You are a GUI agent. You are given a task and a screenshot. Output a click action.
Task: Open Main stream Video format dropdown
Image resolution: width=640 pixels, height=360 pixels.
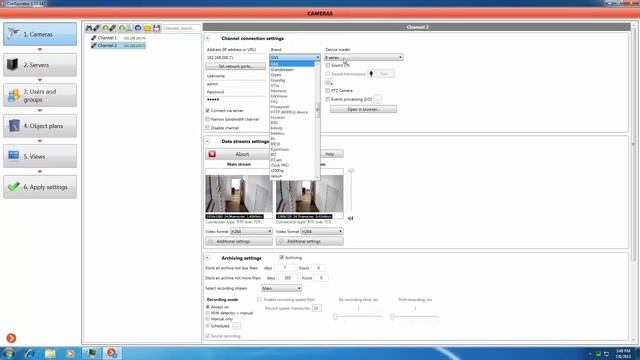coord(251,231)
